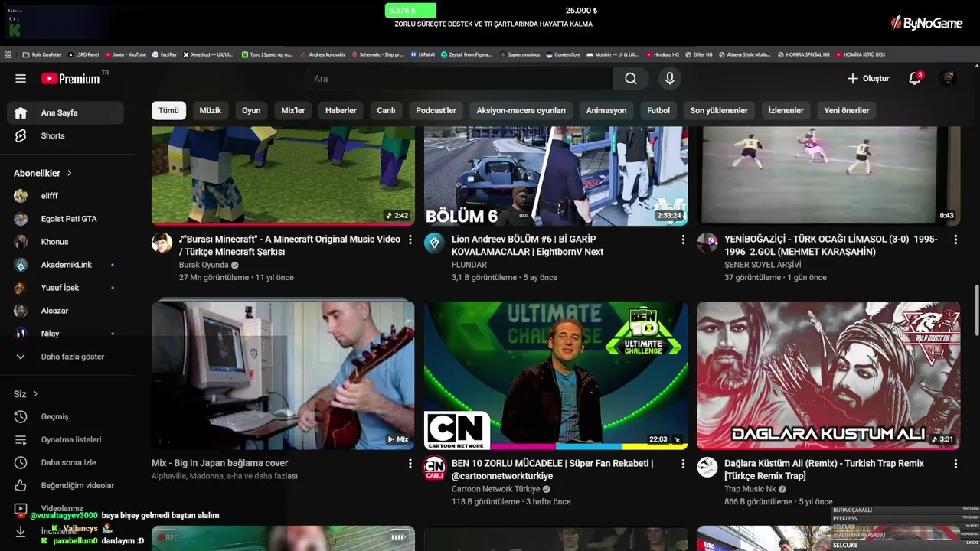Screen dimensions: 980x551
Task: Open Shorts in the sidebar
Action: (x=65, y=135)
